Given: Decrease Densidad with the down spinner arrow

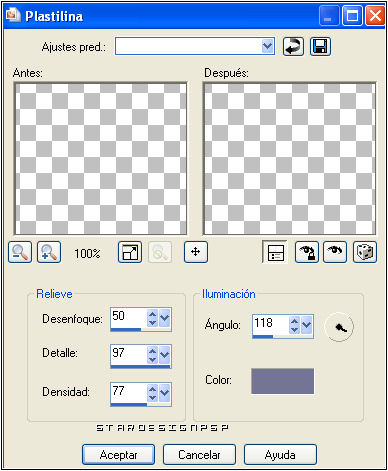Looking at the screenshot, I should tap(152, 398).
